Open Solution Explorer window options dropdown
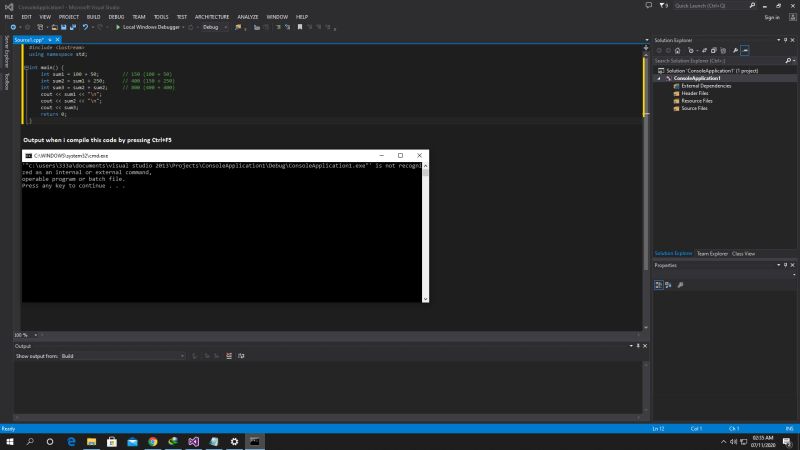 [779, 40]
